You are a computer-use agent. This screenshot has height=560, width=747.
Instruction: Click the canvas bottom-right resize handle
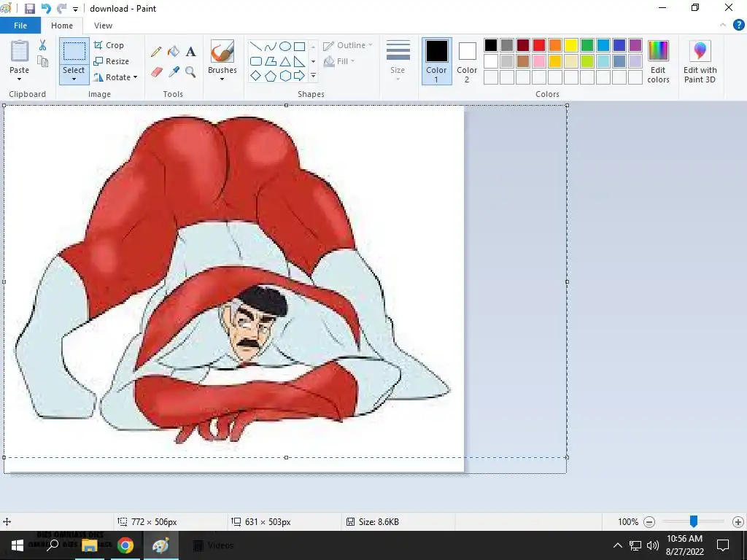(x=566, y=457)
